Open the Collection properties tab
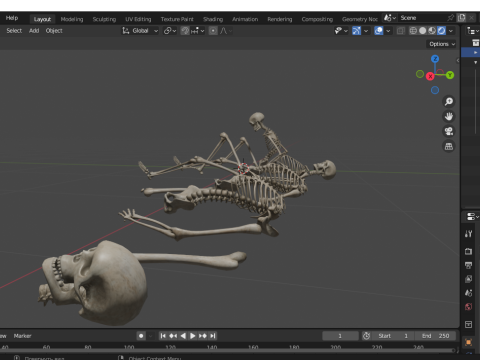This screenshot has width=480, height=360. coord(468,324)
